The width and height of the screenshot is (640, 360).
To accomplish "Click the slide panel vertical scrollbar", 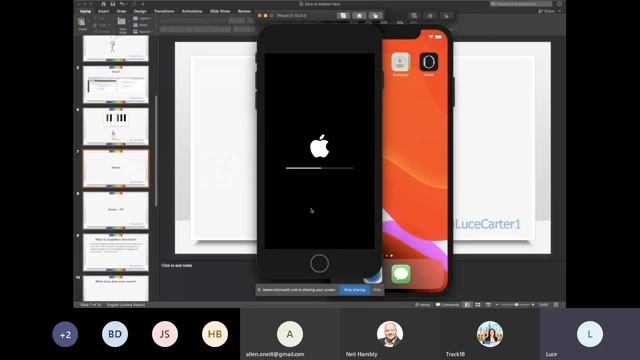I will pos(156,151).
